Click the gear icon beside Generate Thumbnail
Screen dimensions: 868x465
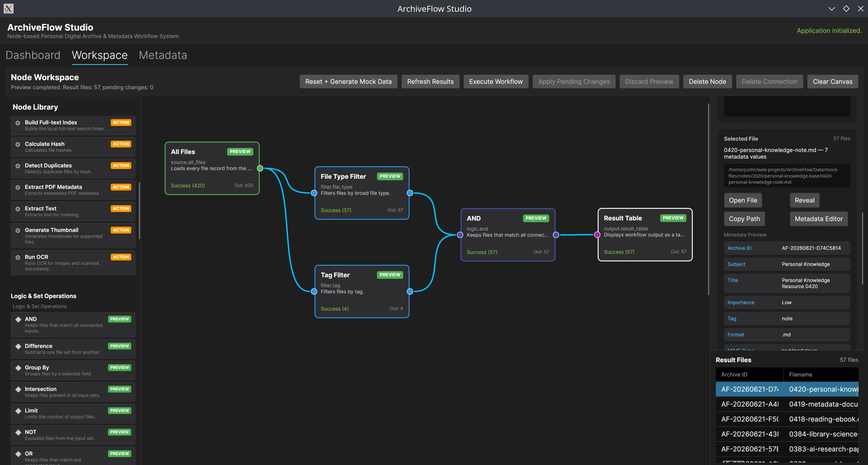tap(18, 231)
